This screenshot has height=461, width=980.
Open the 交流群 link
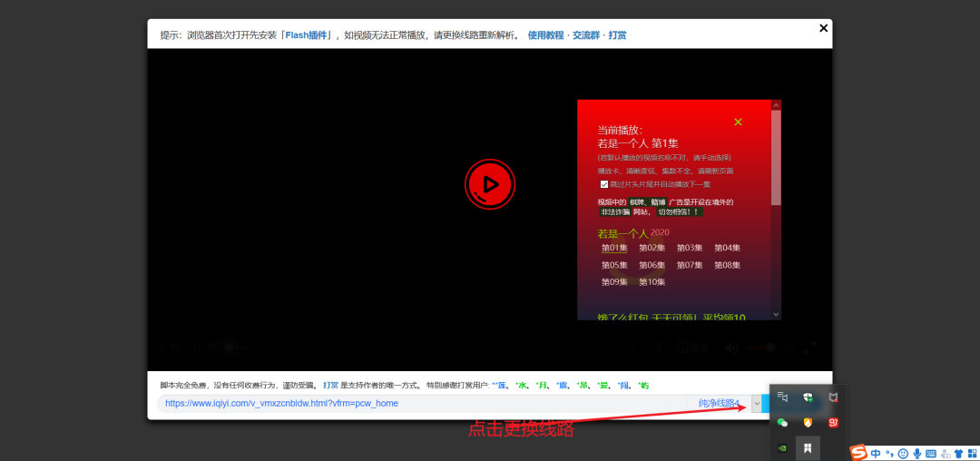586,35
